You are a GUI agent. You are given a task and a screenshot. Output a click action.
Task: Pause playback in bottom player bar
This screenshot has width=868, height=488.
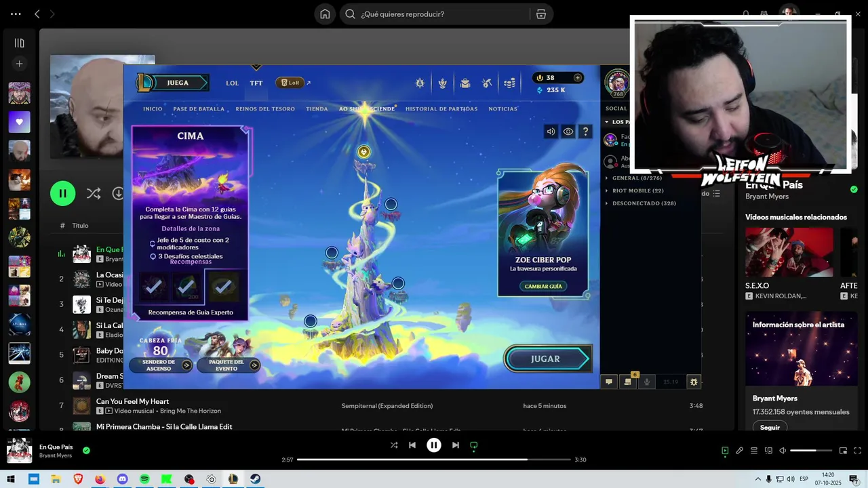pyautogui.click(x=434, y=445)
